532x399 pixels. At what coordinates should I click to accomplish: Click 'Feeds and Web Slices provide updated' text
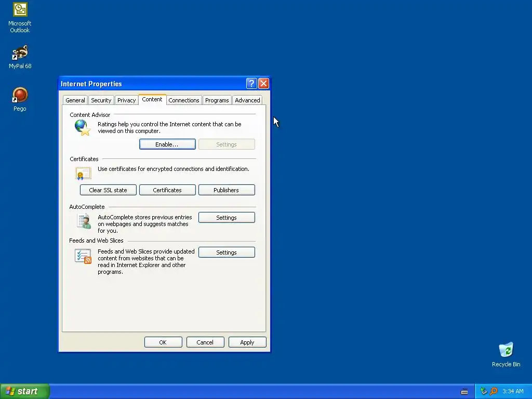coord(146,262)
